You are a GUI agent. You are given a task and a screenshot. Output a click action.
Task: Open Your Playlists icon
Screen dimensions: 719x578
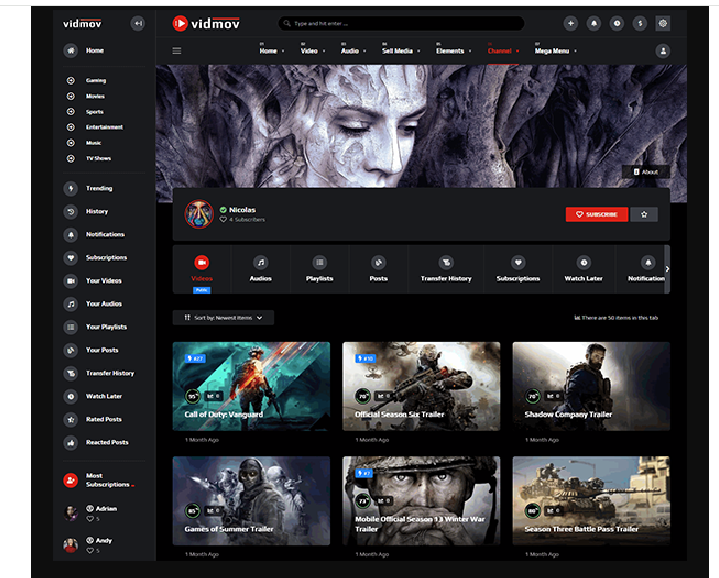pos(71,327)
